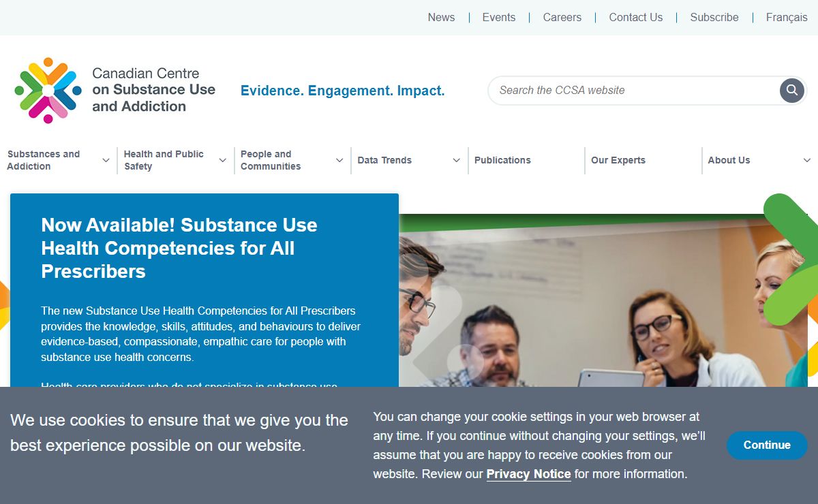Click the paragraph starting 'The new Substance Use Health'
Image resolution: width=818 pixels, height=504 pixels.
coord(200,334)
